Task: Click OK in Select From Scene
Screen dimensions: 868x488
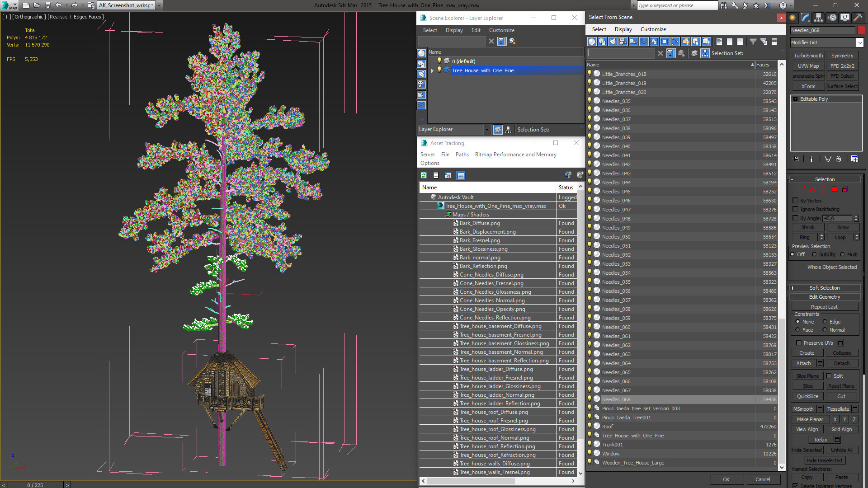Action: coord(726,479)
